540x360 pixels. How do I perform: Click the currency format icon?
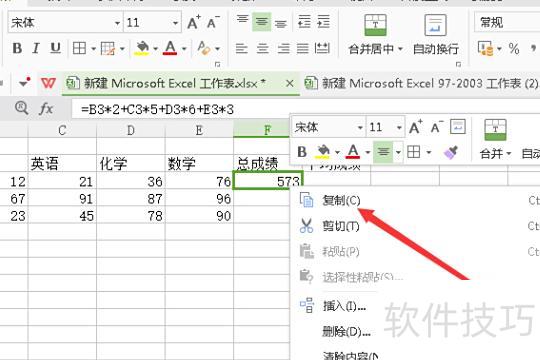pyautogui.click(x=486, y=49)
